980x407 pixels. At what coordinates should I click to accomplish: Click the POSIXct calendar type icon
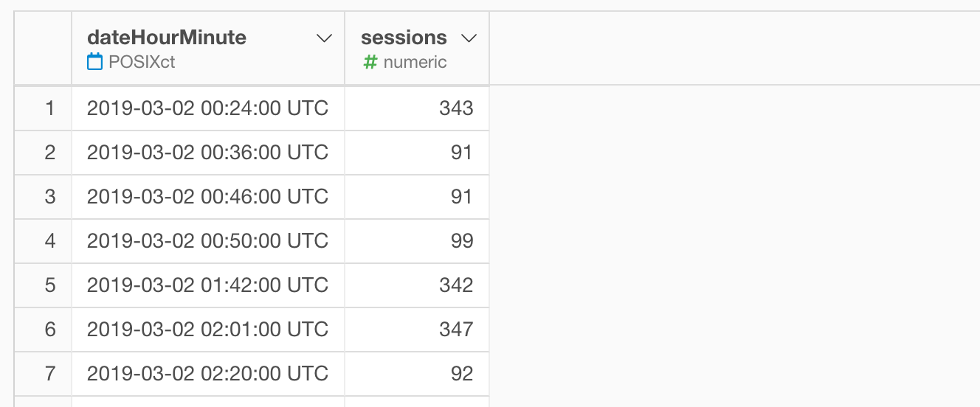(x=94, y=62)
